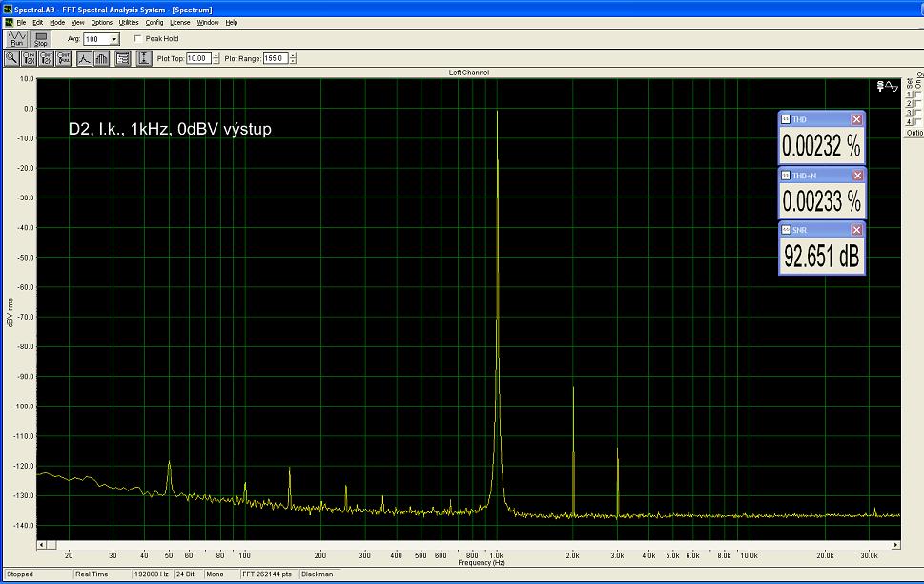Viewport: 924px width, 584px height.
Task: Click the THD+N window's small title icon
Action: click(786, 176)
